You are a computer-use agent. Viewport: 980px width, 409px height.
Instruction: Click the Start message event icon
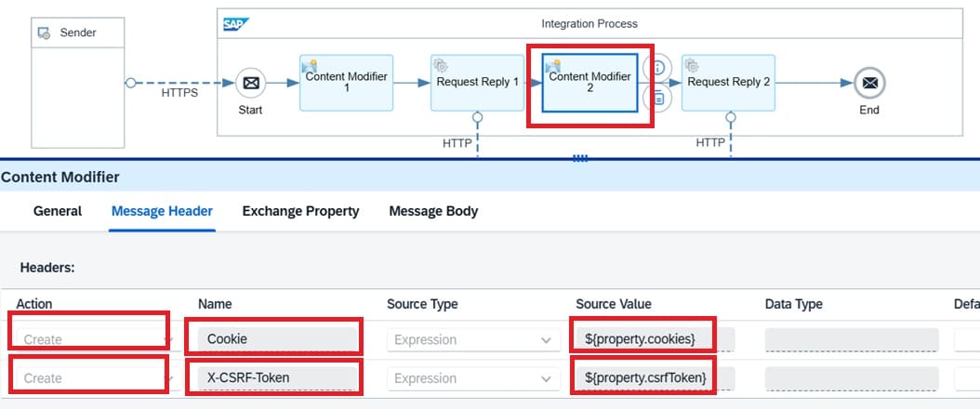tap(250, 83)
